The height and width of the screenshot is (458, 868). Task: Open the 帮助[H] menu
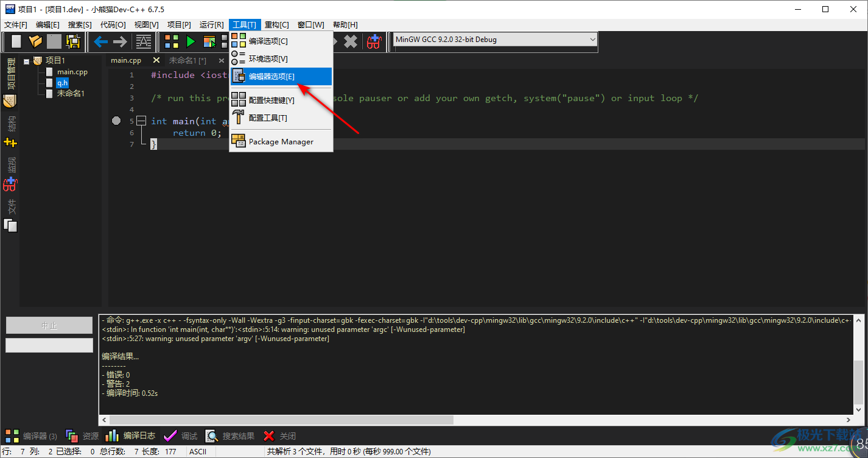point(345,25)
